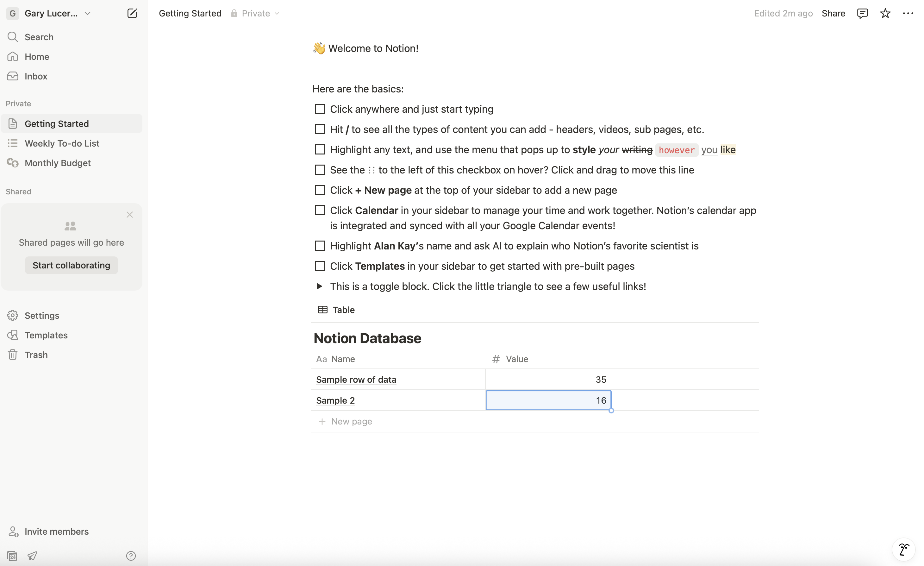Create a new page with compose icon

132,14
